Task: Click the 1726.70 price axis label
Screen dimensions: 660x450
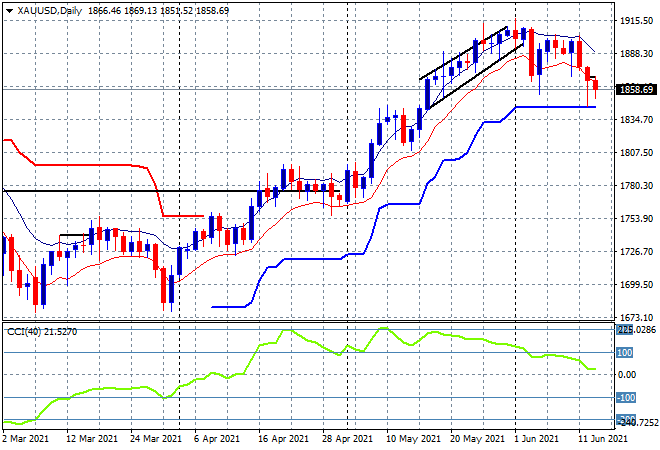Action: 636,251
